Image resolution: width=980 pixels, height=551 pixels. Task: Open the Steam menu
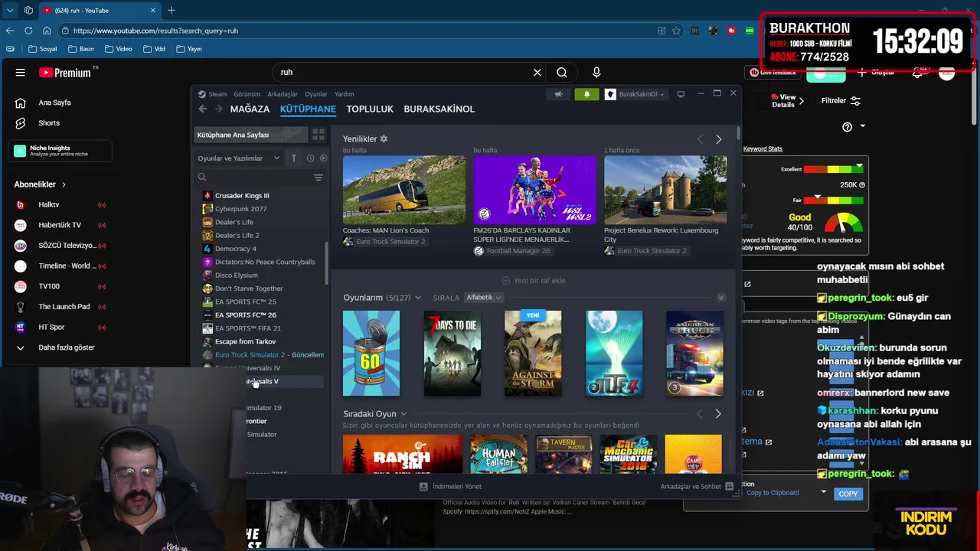click(217, 94)
